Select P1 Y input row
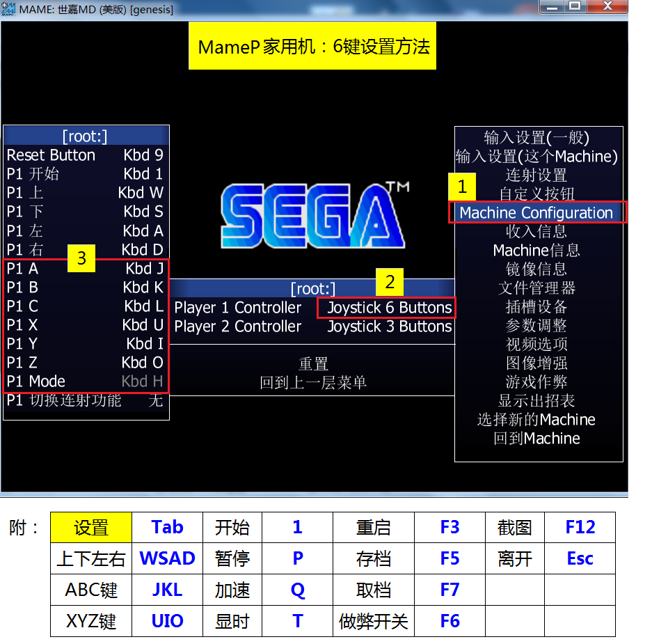This screenshot has width=652, height=644. click(86, 344)
